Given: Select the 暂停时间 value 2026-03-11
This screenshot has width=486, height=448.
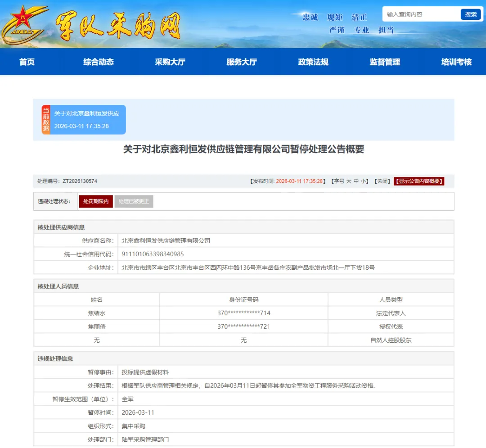Looking at the screenshot, I should tap(138, 413).
